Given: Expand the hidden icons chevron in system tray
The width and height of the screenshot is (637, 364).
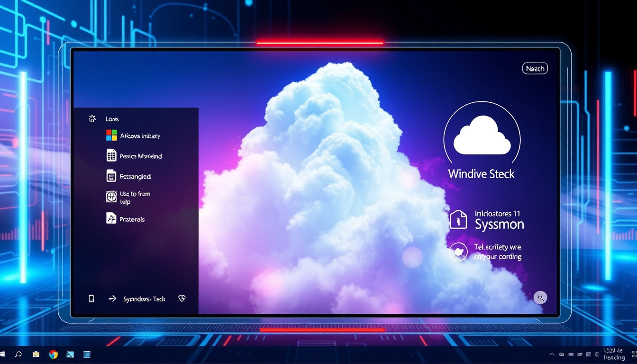Looking at the screenshot, I should 552,354.
